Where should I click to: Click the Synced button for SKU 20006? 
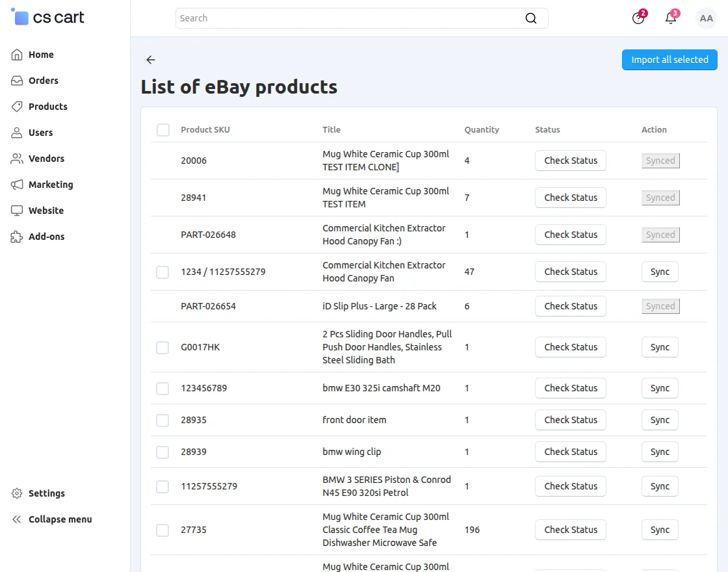coord(660,161)
